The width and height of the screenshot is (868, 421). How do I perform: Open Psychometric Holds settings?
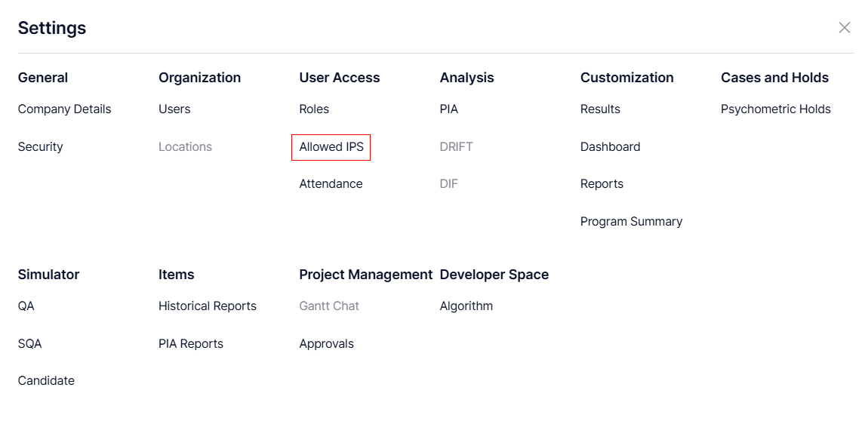(775, 109)
